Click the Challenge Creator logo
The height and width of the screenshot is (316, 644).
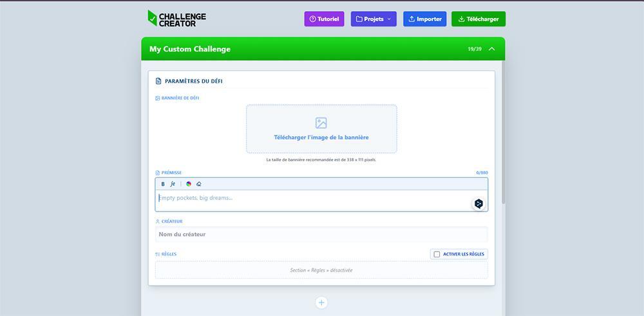[177, 19]
